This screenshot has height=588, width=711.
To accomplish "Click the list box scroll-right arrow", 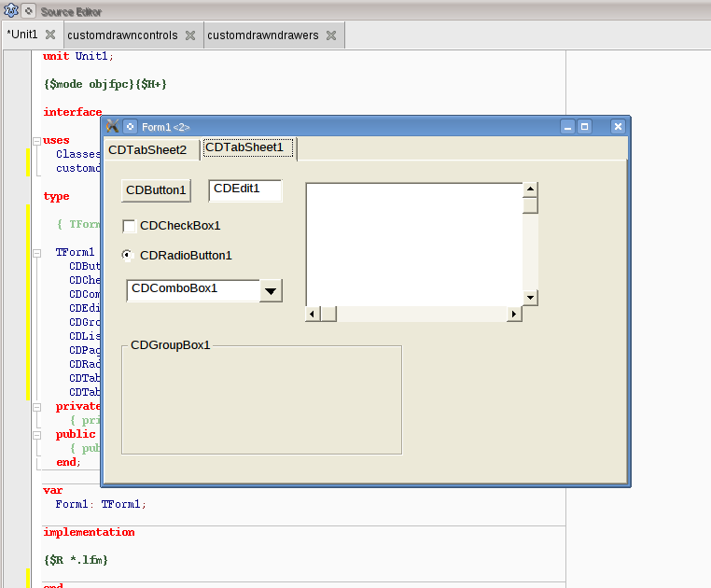I will (x=514, y=315).
